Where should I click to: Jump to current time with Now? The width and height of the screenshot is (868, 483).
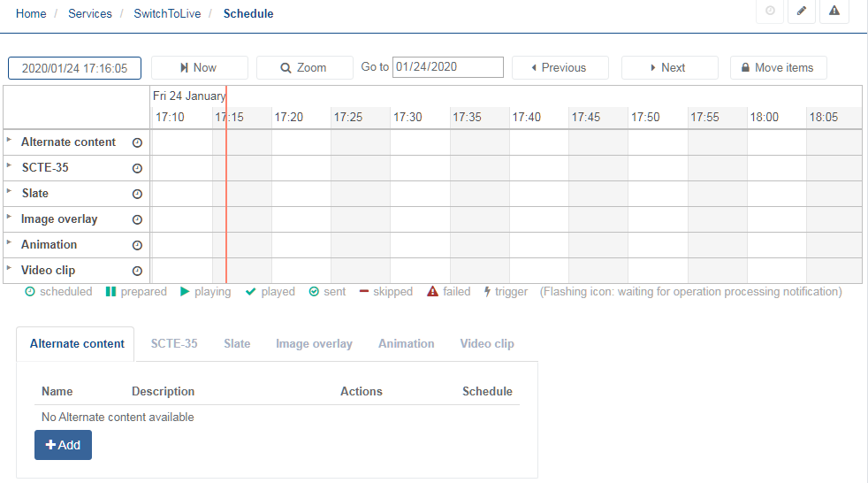point(198,67)
